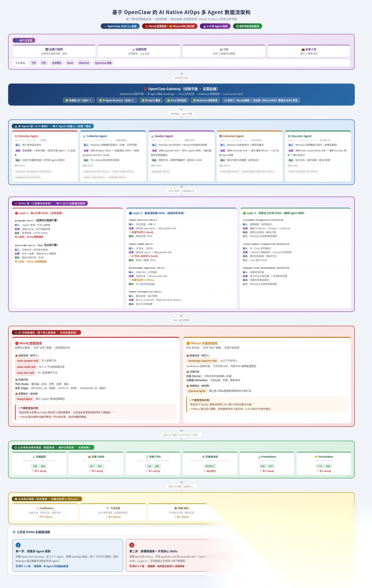Click lewei-cmdb-skill tag in Collector Agent

pos(123,171)
